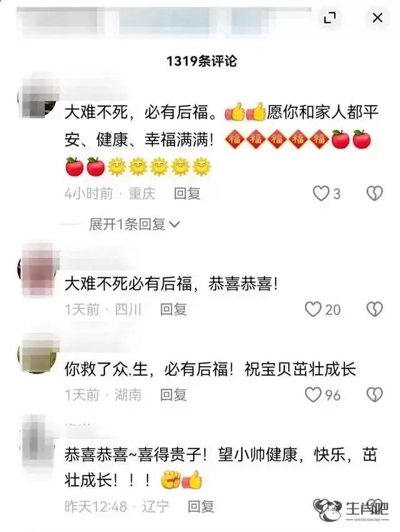
Task: Open the first commenter's avatar
Action: click(37, 96)
